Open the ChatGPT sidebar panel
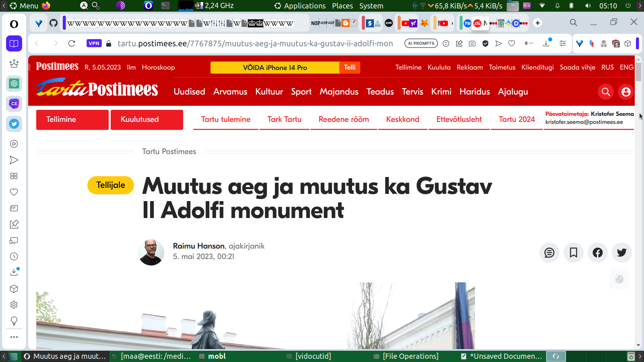The image size is (644, 362). point(14,83)
